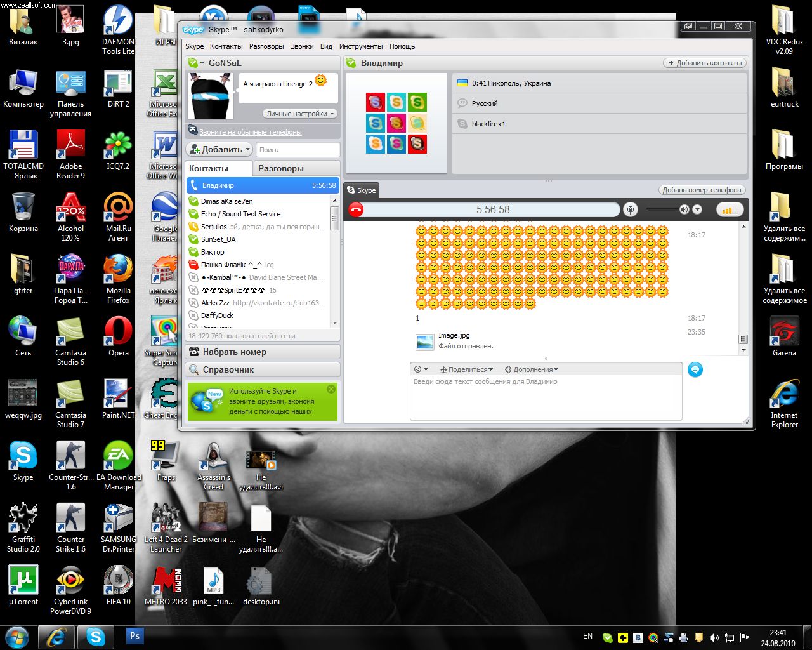Screen dimensions: 812x650
Task: Select contact Aleks Zzz
Action: coord(258,303)
